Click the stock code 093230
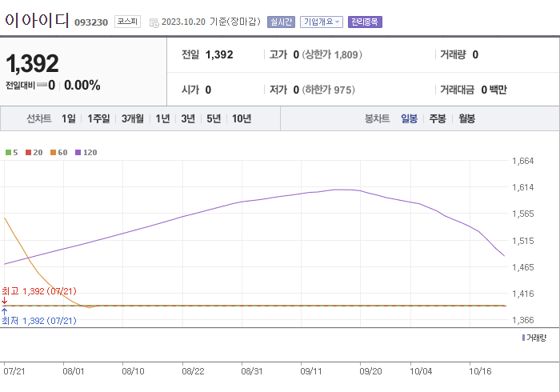The height and width of the screenshot is (392, 560). (91, 22)
